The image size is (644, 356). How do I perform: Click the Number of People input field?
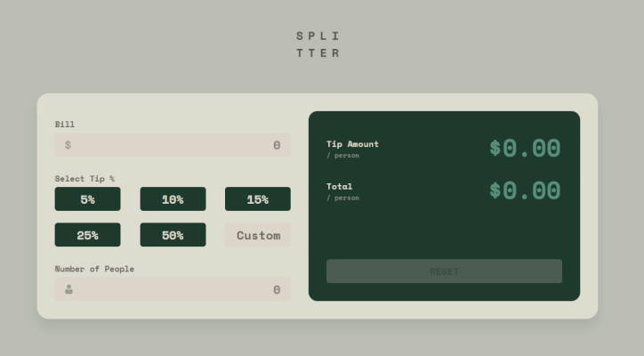pyautogui.click(x=173, y=289)
